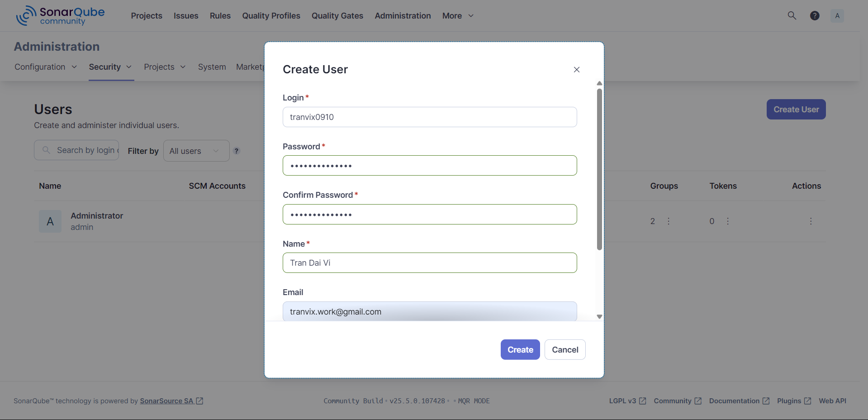Click the SonarQube community logo

(x=59, y=15)
